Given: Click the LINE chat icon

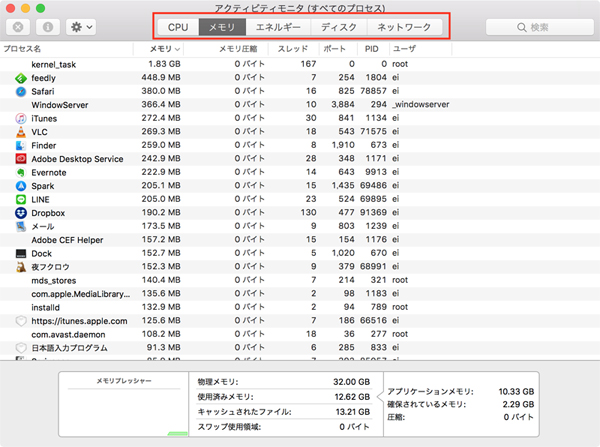Looking at the screenshot, I should [21, 199].
